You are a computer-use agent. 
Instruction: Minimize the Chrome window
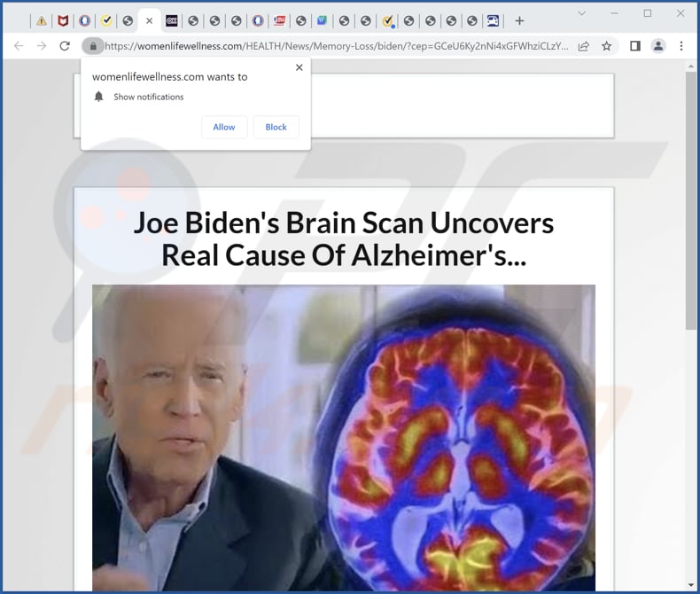point(615,13)
